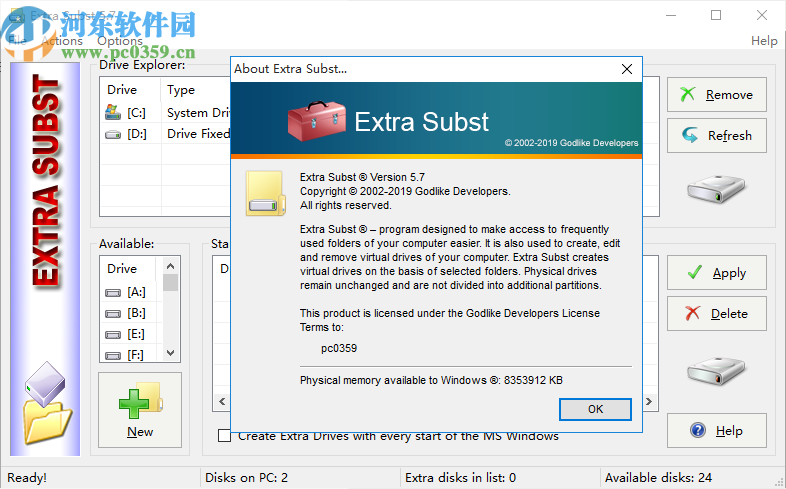The width and height of the screenshot is (786, 489).
Task: Click the disk icon beside [D:]
Action: (x=113, y=134)
